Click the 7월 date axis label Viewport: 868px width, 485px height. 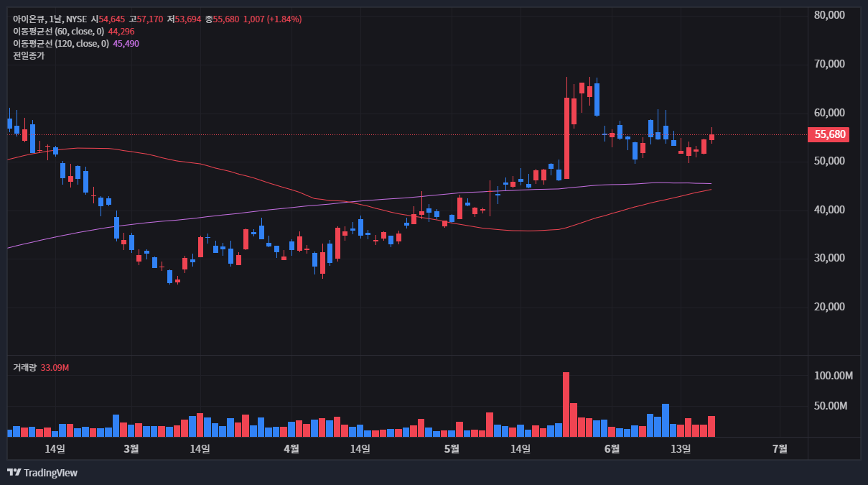point(780,449)
